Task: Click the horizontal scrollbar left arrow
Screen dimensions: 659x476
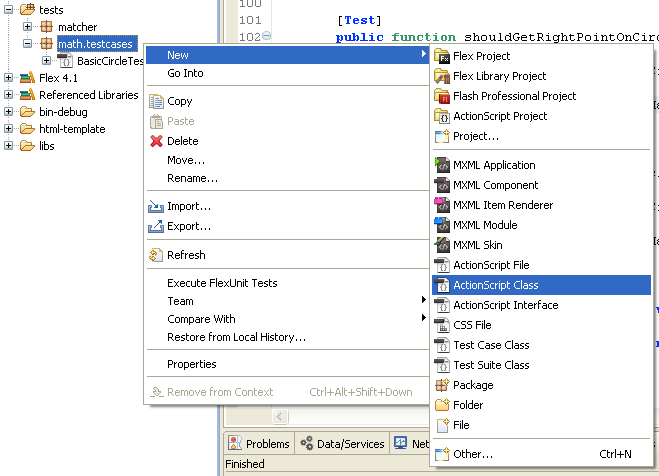Action: point(281,416)
